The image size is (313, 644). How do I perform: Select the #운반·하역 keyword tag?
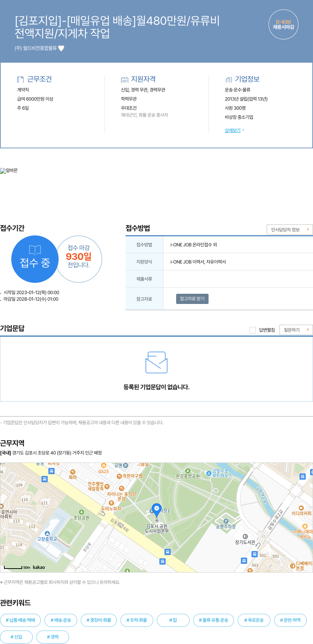tap(290, 620)
